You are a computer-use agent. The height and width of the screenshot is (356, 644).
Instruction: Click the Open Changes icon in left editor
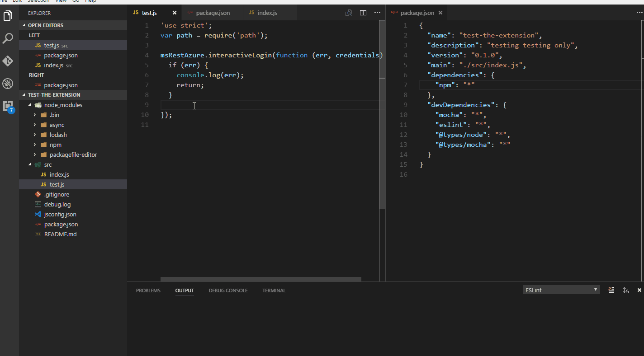point(349,13)
